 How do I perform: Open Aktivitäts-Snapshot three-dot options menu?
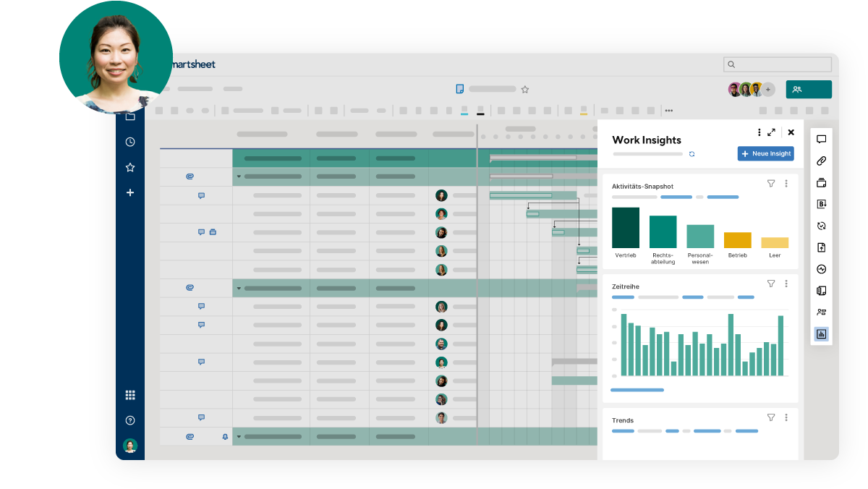(786, 184)
